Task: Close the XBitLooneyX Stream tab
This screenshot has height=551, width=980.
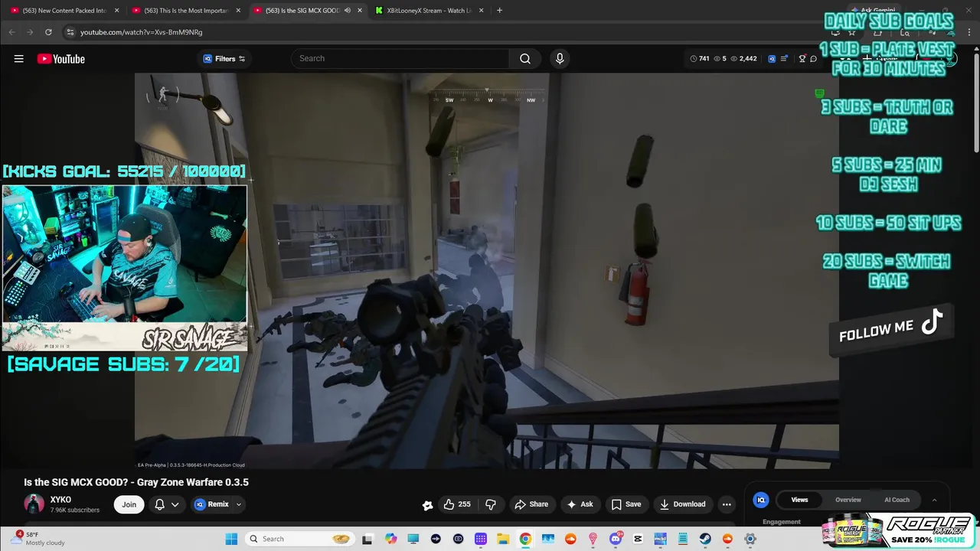Action: pos(481,11)
